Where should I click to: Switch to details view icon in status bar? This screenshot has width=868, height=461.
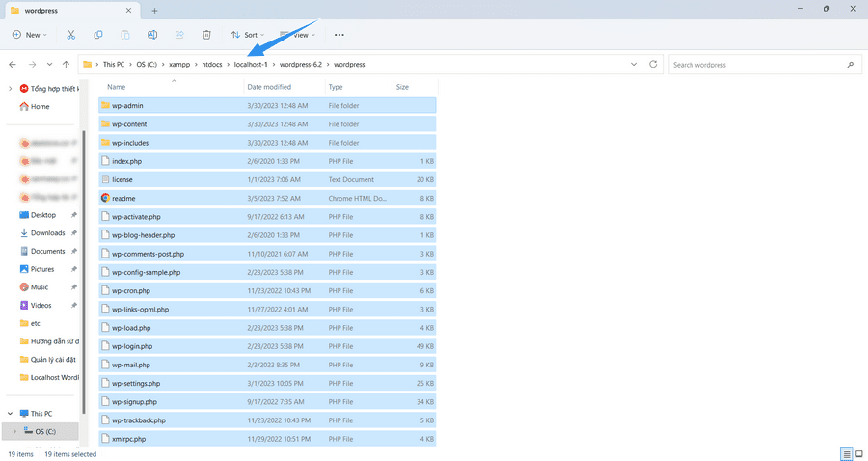pos(847,454)
